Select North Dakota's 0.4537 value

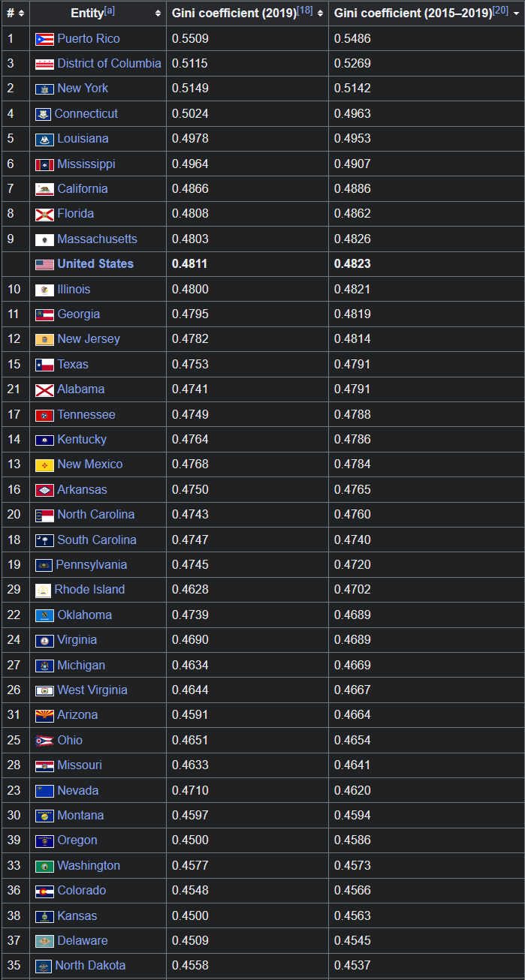[x=352, y=966]
